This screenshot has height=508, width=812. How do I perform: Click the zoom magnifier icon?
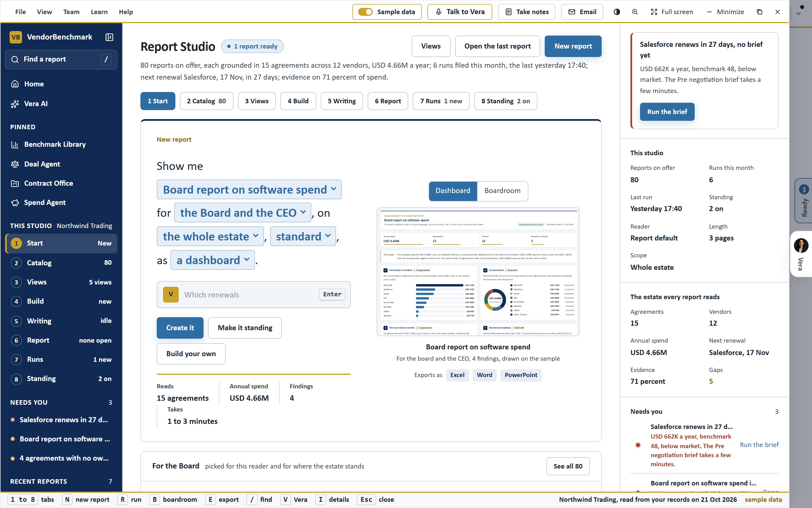point(635,12)
